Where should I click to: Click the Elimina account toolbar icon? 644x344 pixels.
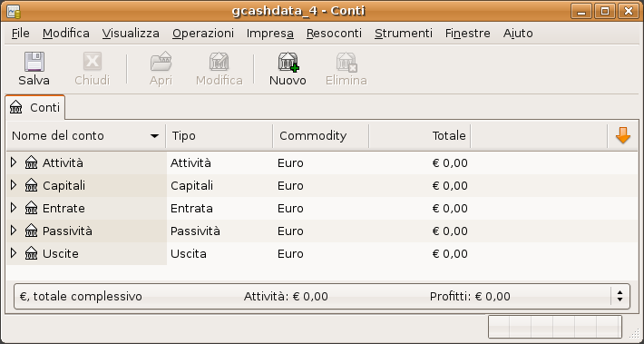click(346, 62)
